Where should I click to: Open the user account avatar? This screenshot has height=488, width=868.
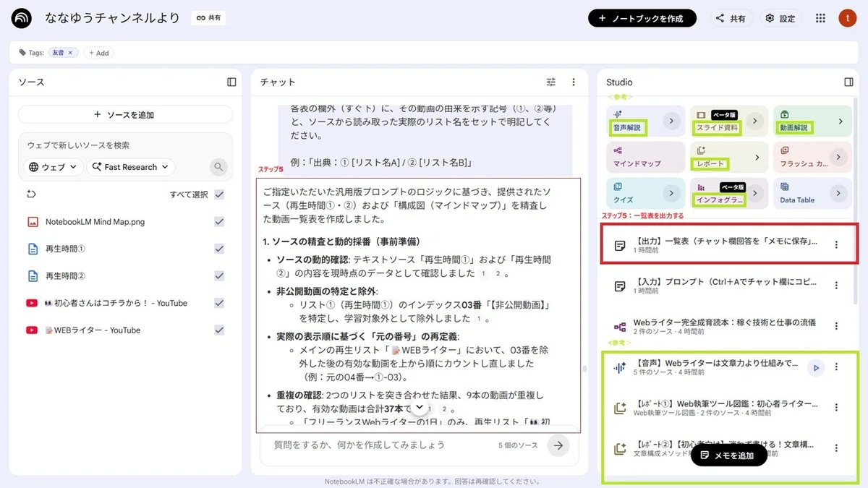click(847, 18)
